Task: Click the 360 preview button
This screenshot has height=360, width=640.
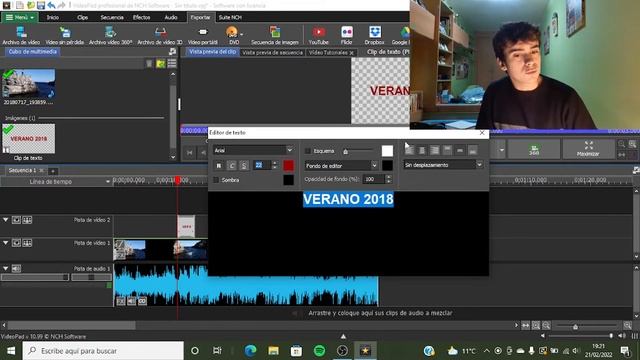Action: click(534, 149)
